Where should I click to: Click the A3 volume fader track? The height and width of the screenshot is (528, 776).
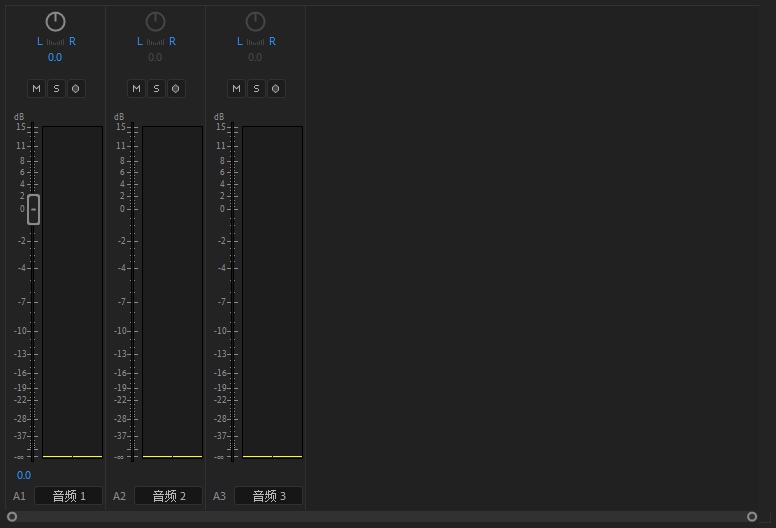point(233,292)
